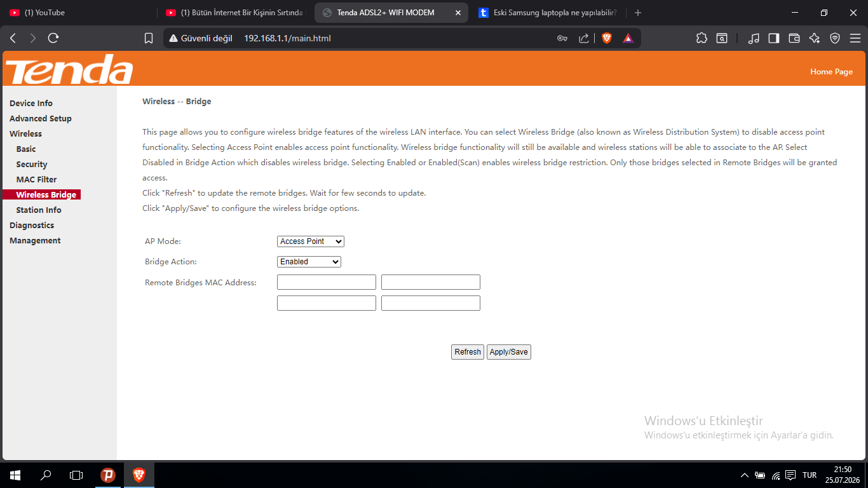Click the bottom-left MAC address field
The image size is (868, 488).
click(x=327, y=303)
